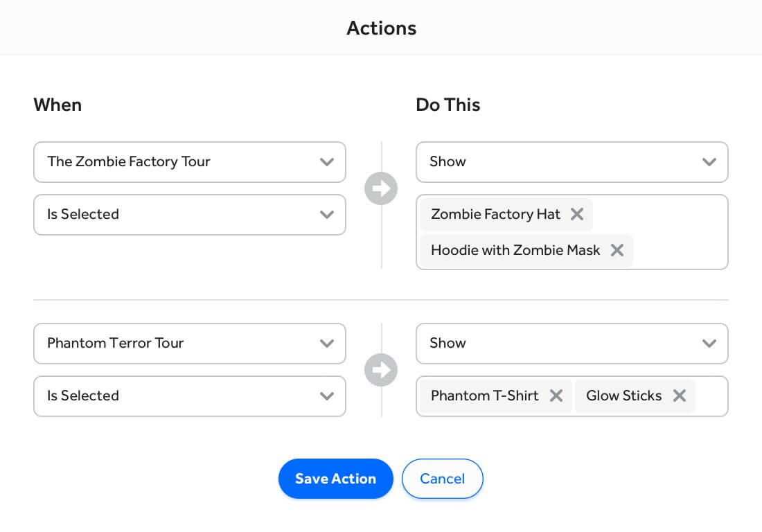This screenshot has height=532, width=762.
Task: Select the Zombie Factory Hat chip label
Action: 495,214
